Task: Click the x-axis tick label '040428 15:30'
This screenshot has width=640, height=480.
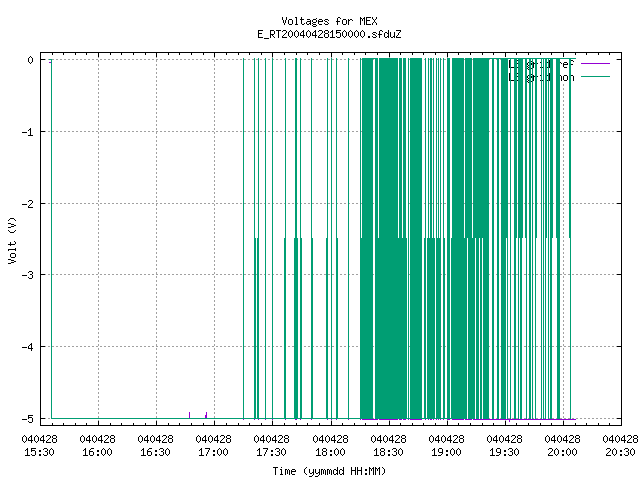Action: pos(40,446)
